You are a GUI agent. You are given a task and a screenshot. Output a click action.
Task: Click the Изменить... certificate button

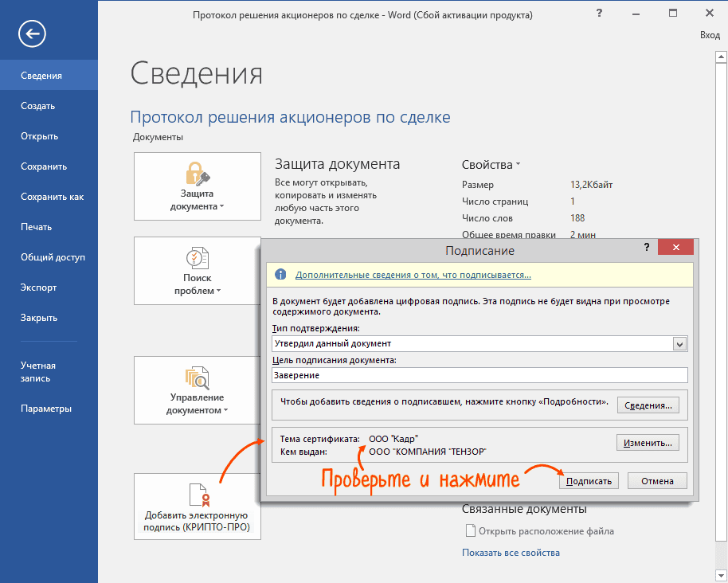click(648, 442)
